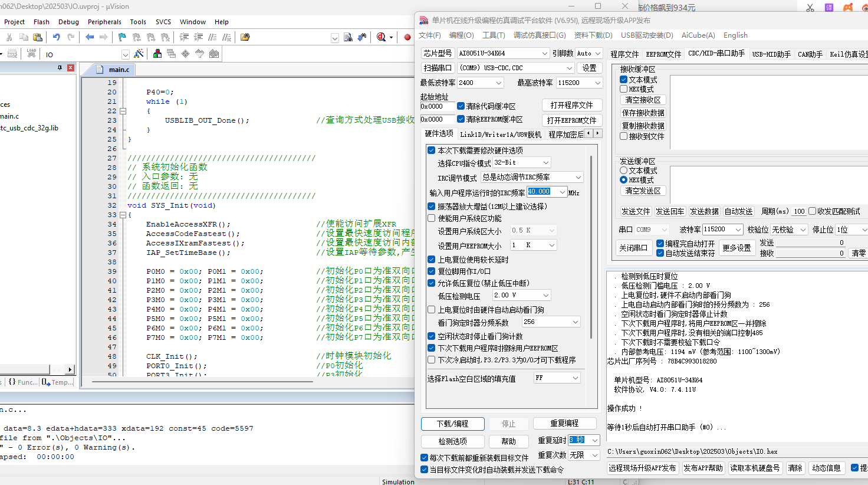The width and height of the screenshot is (868, 485).
Task: Open the Peripherals menu in µVision
Action: point(104,22)
